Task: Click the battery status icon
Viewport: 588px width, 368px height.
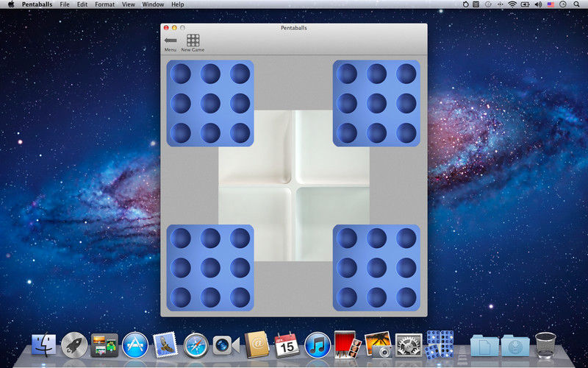Action: point(525,4)
